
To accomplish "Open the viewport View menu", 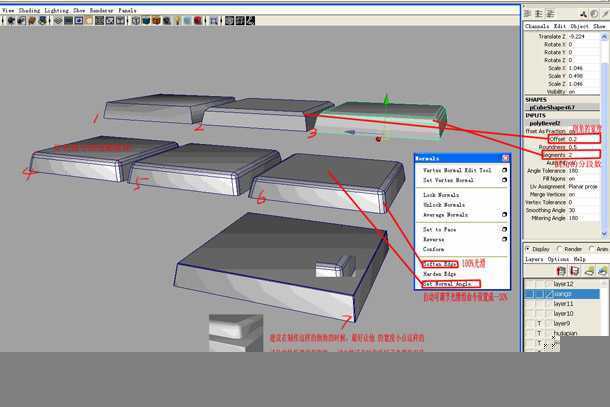I will [8, 11].
